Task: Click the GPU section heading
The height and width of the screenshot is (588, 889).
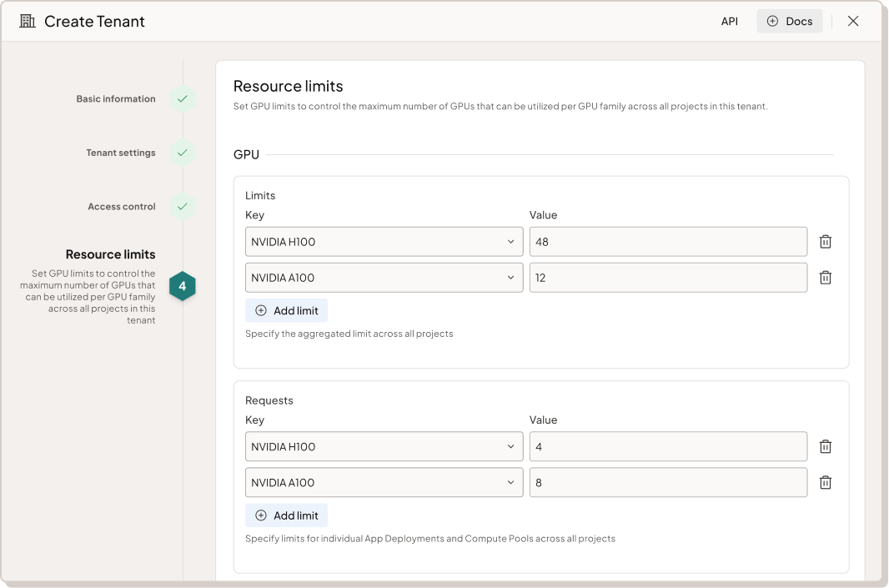Action: pyautogui.click(x=246, y=154)
